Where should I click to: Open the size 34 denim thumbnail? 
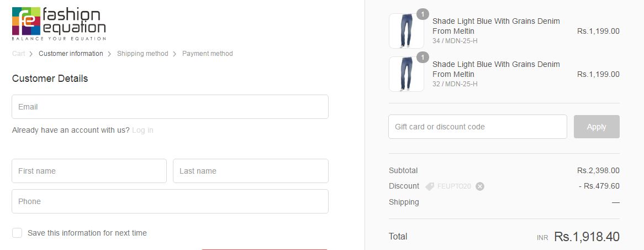point(406,31)
